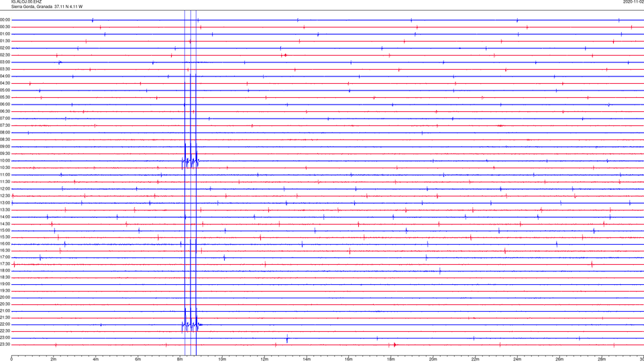Viewport: 644px width, 362px height.
Task: Click the 14m tick label on time axis
Action: [307, 359]
